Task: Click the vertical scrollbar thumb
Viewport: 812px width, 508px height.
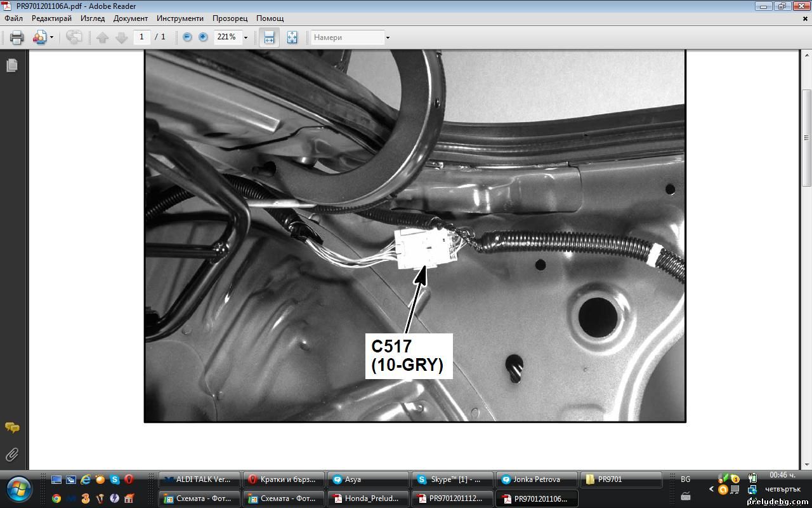Action: tap(806, 137)
